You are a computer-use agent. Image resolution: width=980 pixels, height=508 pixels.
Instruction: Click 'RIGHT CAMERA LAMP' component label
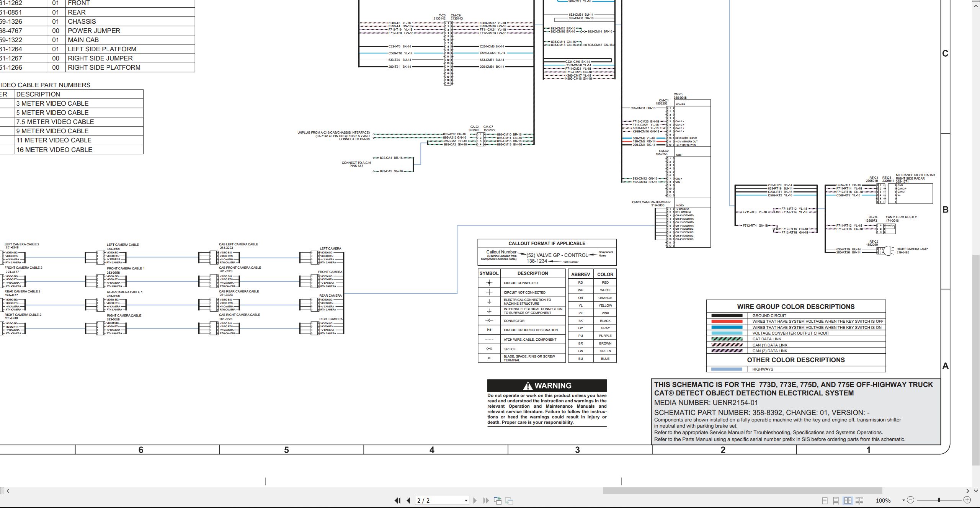coord(912,249)
